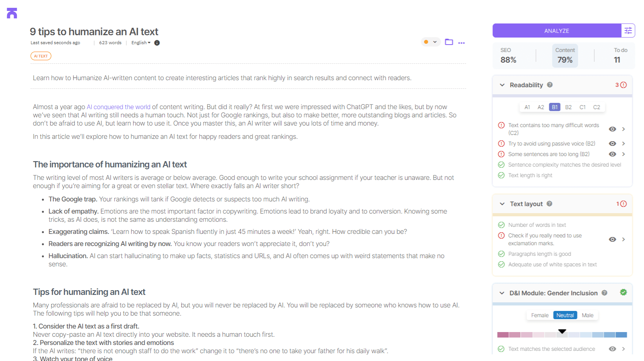Show 'Text contains too many difficult words' highlights
644x361 pixels.
pos(612,129)
